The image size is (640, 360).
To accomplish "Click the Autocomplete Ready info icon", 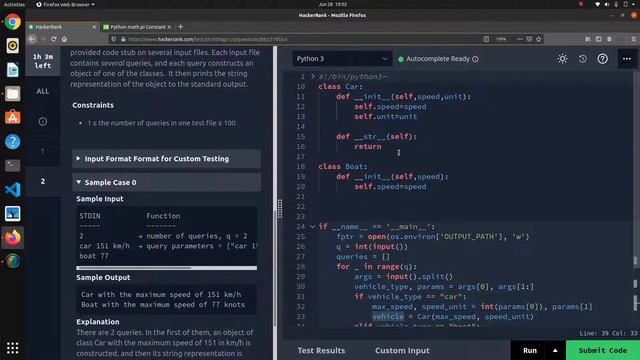I will click(x=475, y=59).
